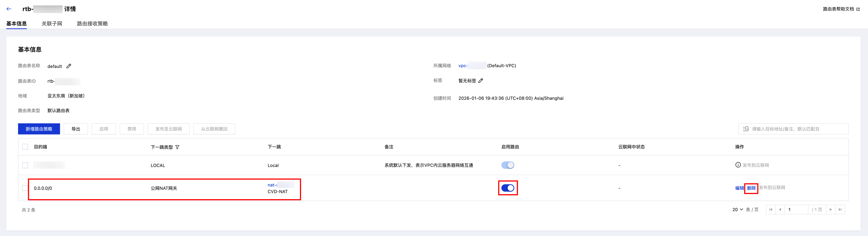Click info icon in LOCAL row
Viewport: 868px width, 236px height.
tap(738, 165)
